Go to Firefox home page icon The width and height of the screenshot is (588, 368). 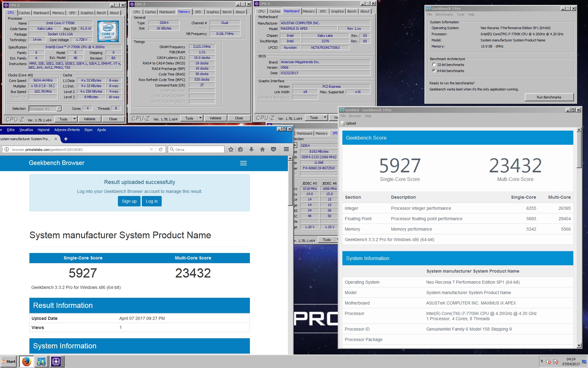262,149
